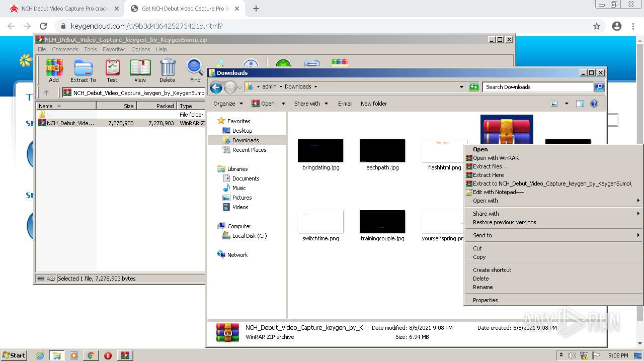Choose Extract Here in context menu
This screenshot has height=362, width=644.
[x=553, y=175]
